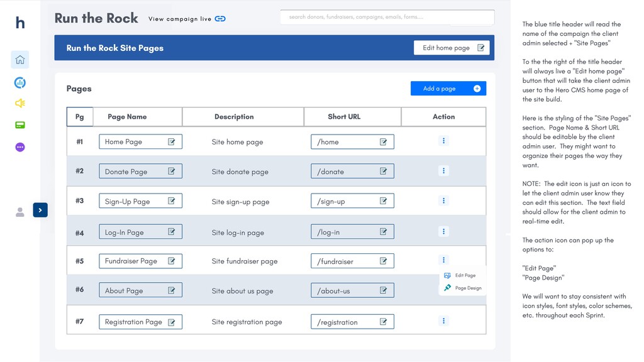
Task: Open the green card sidebar icon
Action: pos(19,125)
